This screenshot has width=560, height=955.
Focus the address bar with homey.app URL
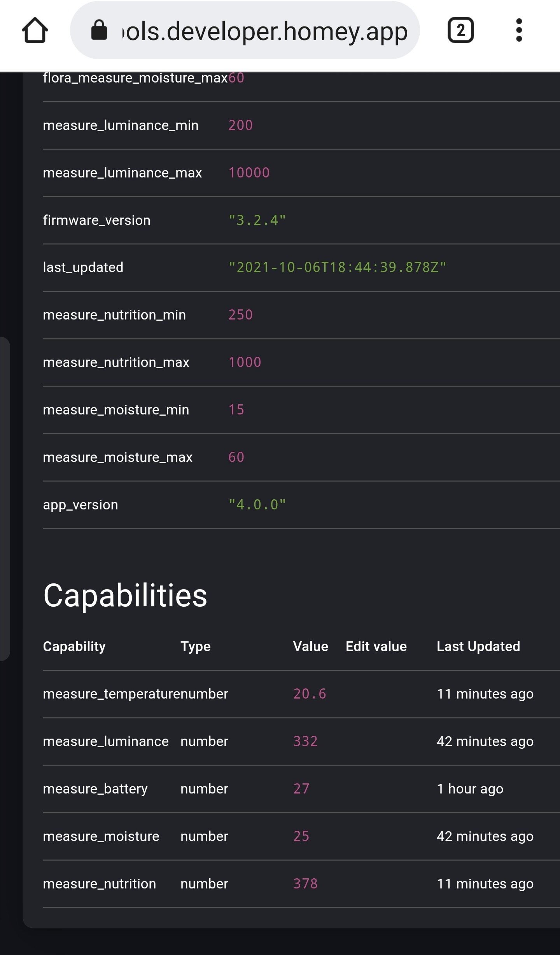click(264, 31)
